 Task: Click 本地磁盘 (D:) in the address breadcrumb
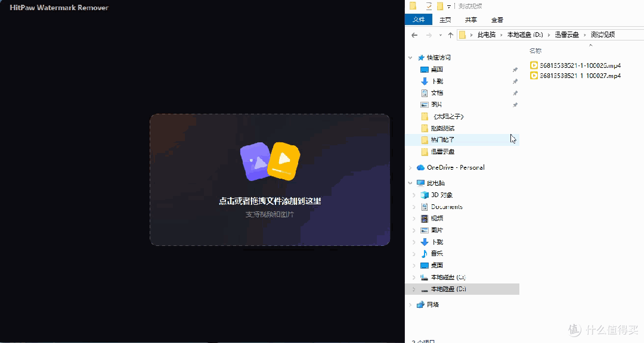pos(525,35)
